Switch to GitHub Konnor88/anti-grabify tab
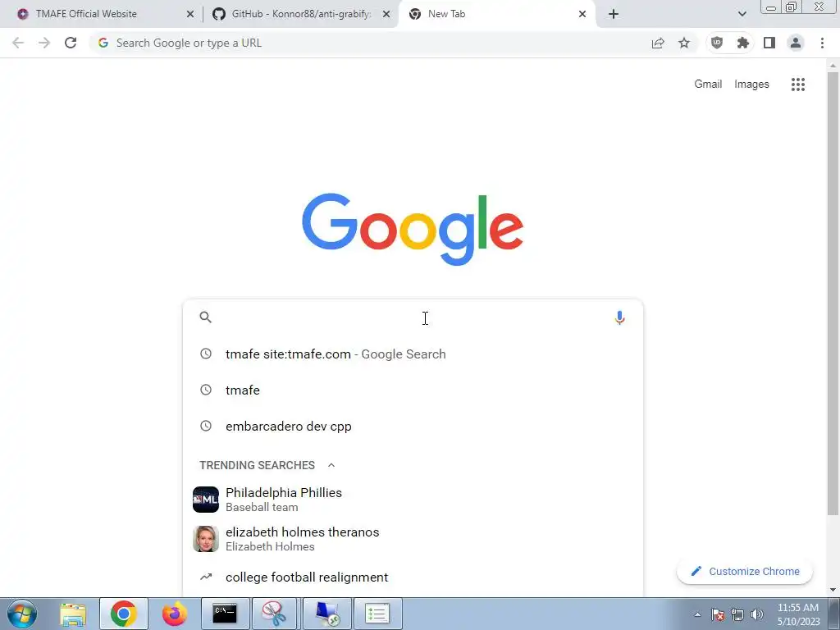Image resolution: width=840 pixels, height=630 pixels. (300, 14)
